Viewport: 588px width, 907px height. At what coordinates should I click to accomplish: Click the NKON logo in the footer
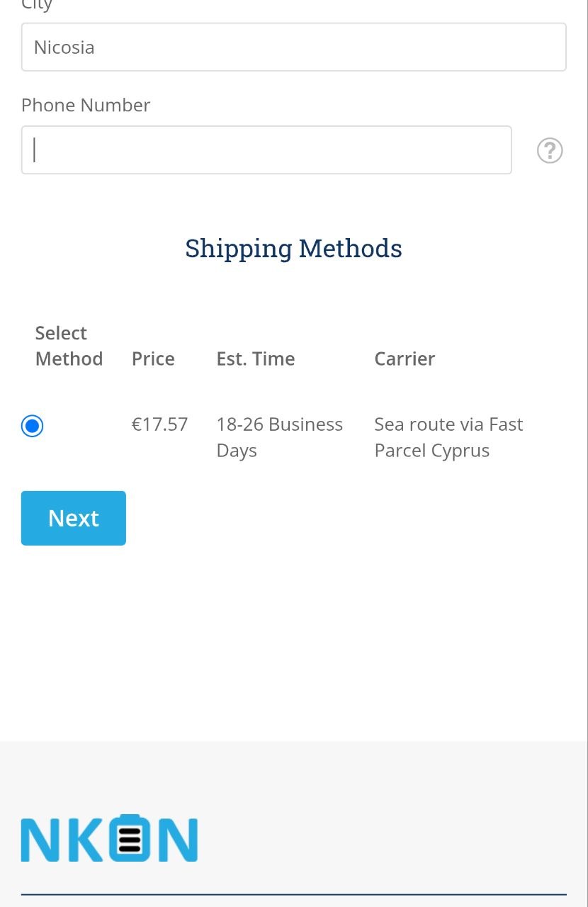[109, 839]
